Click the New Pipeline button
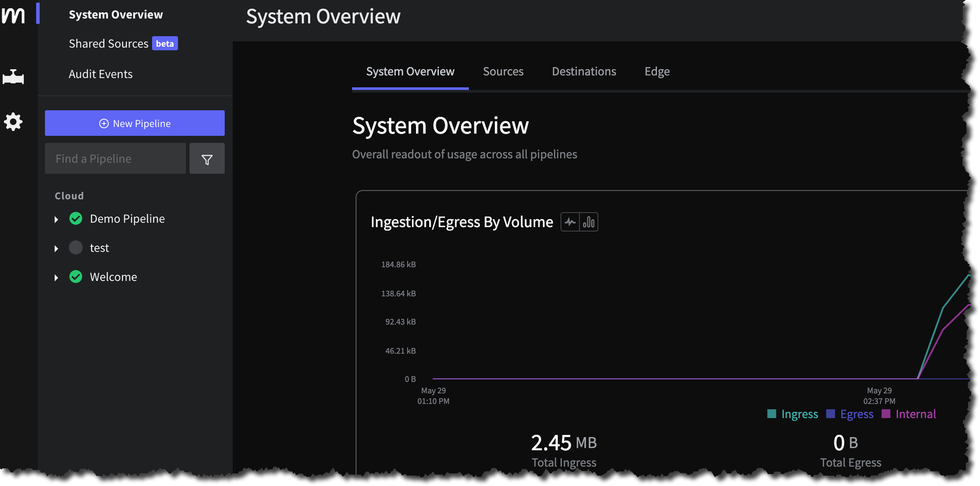 135,123
